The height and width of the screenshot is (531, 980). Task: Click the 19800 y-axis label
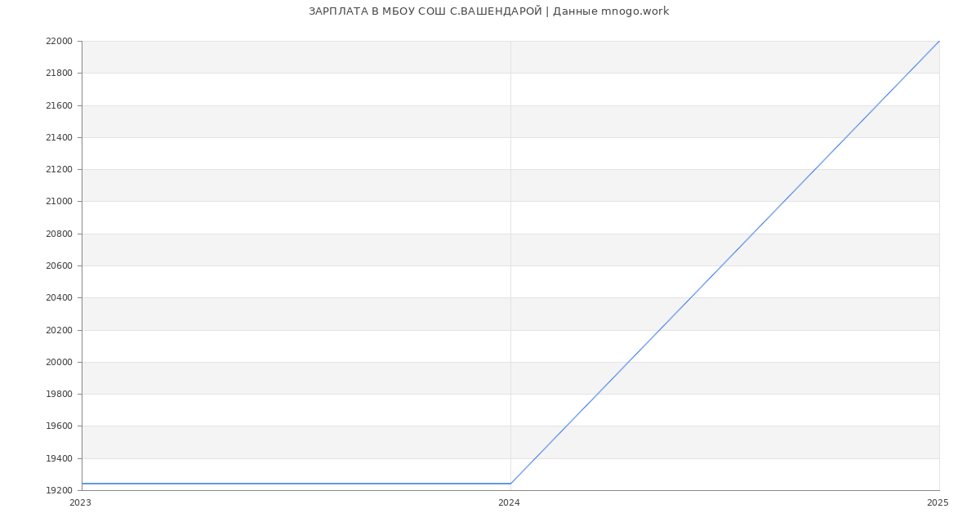click(x=59, y=395)
